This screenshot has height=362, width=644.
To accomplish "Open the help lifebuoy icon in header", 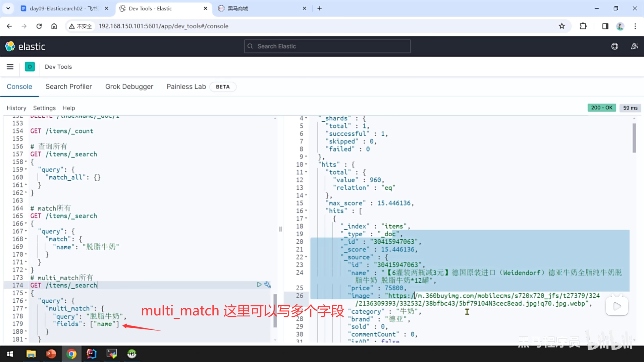I will 614,46.
